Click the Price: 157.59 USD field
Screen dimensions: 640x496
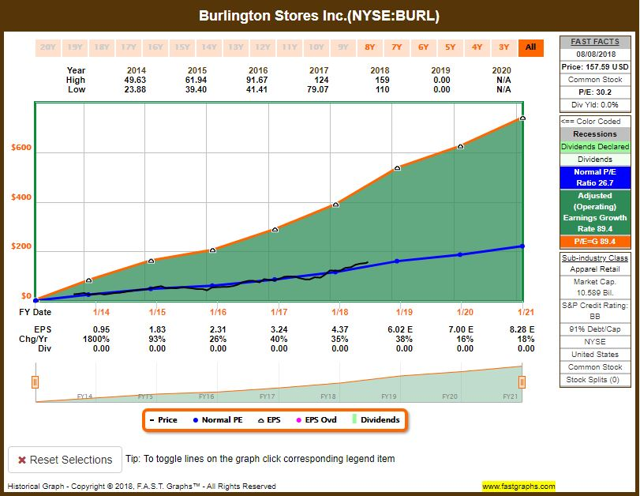pos(595,67)
